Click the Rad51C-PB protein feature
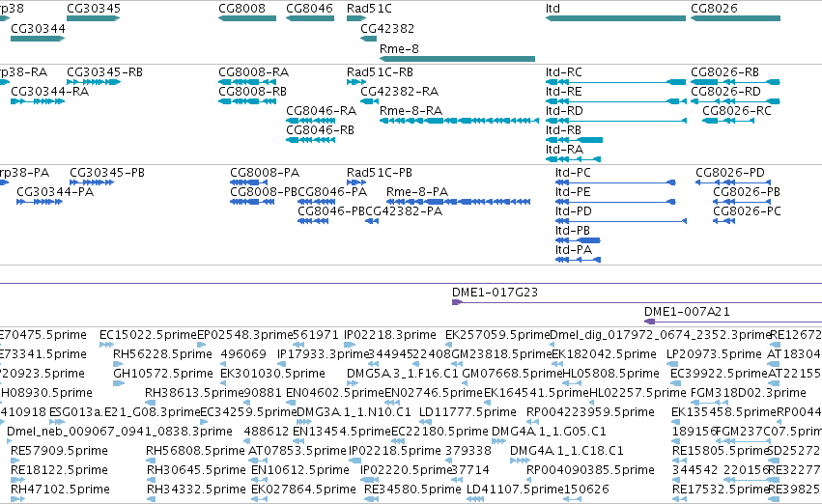The width and height of the screenshot is (822, 504). click(356, 182)
